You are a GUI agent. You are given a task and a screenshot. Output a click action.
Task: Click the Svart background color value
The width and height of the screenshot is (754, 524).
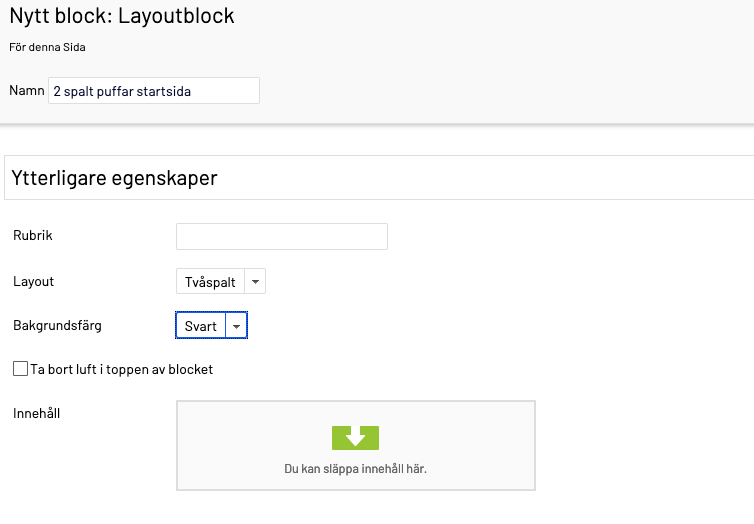(201, 325)
